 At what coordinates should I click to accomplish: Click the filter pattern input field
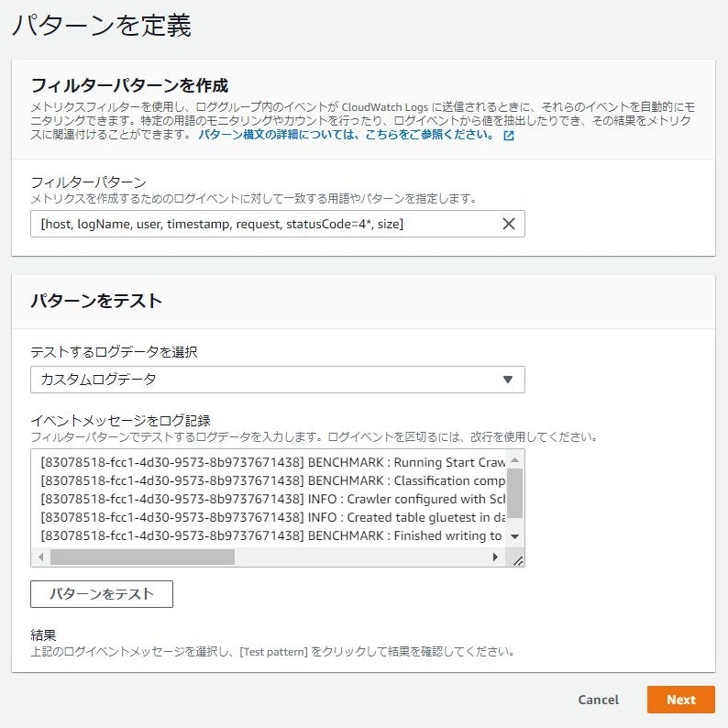[278, 224]
